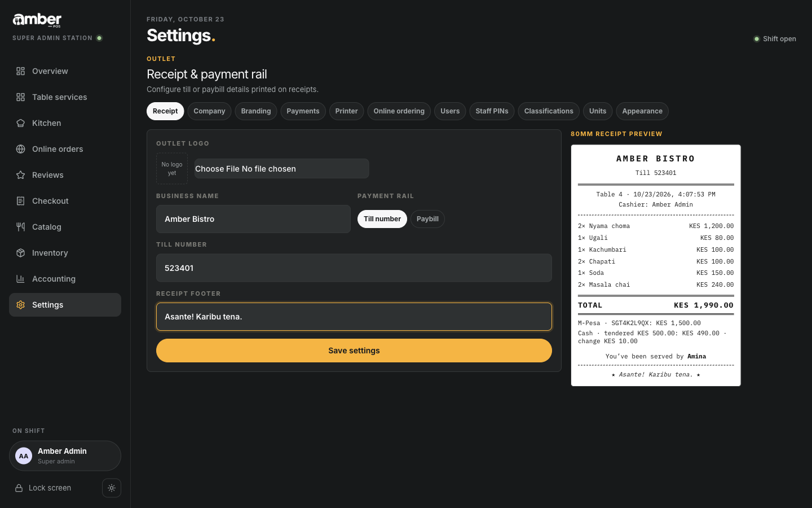Click the Till number input field
This screenshot has height=508, width=812.
(x=354, y=268)
